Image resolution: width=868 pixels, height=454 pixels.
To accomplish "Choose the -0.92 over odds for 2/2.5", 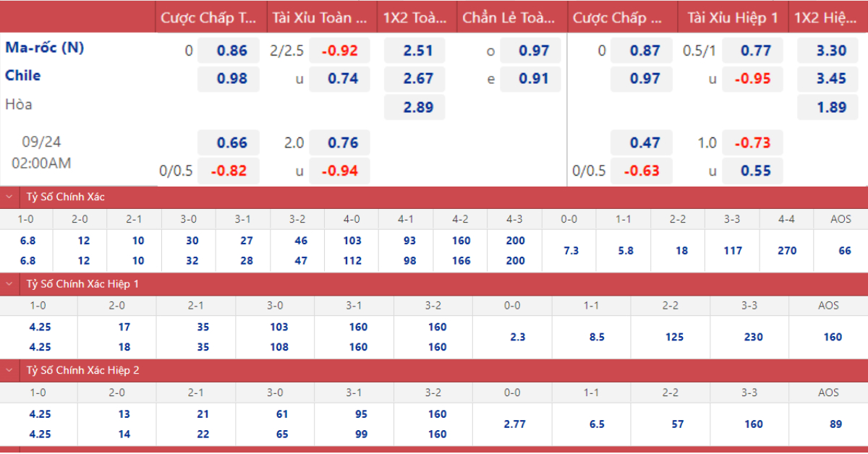I will 339,51.
